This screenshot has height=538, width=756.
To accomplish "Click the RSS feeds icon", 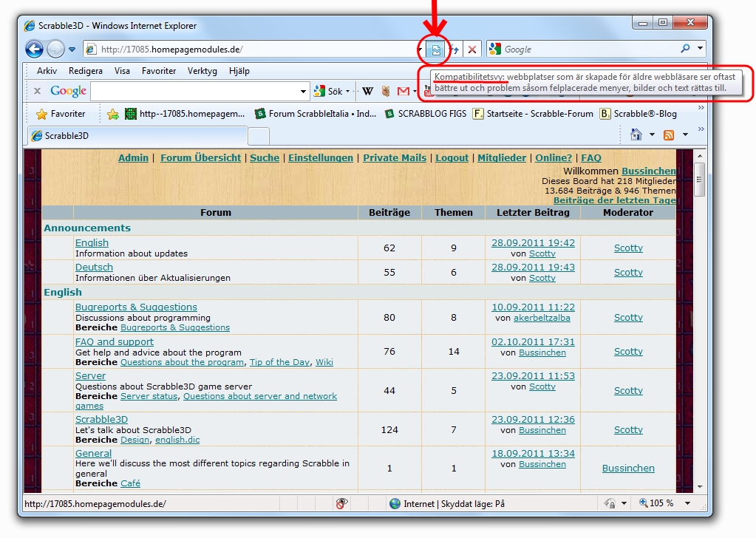I will click(669, 134).
